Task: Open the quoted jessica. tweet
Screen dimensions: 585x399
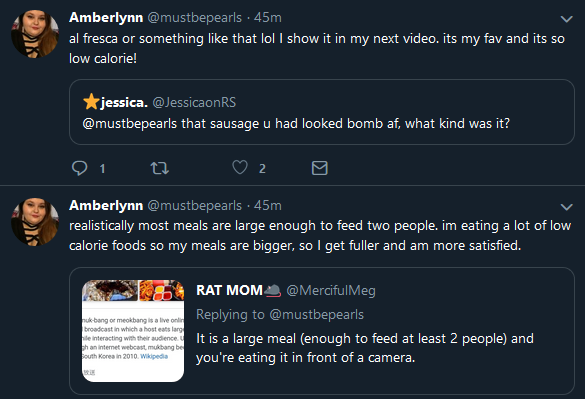Action: [x=322, y=112]
